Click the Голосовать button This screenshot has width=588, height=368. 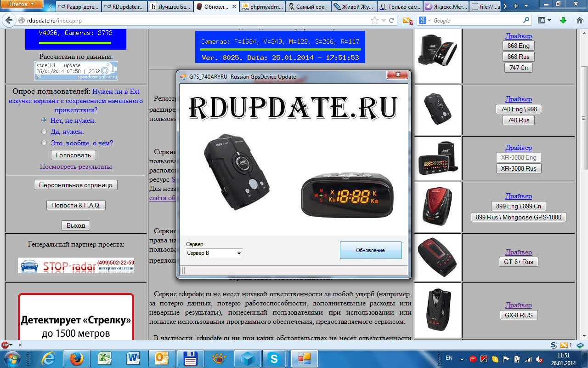pyautogui.click(x=73, y=155)
